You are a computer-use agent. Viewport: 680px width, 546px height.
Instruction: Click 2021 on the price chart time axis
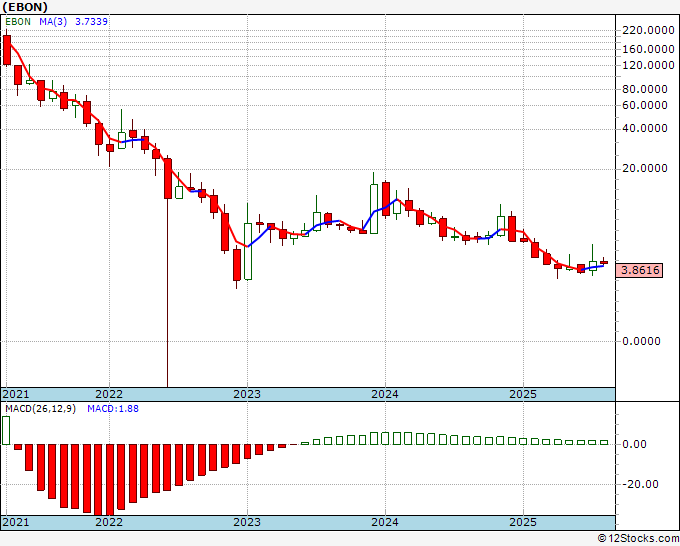16,394
